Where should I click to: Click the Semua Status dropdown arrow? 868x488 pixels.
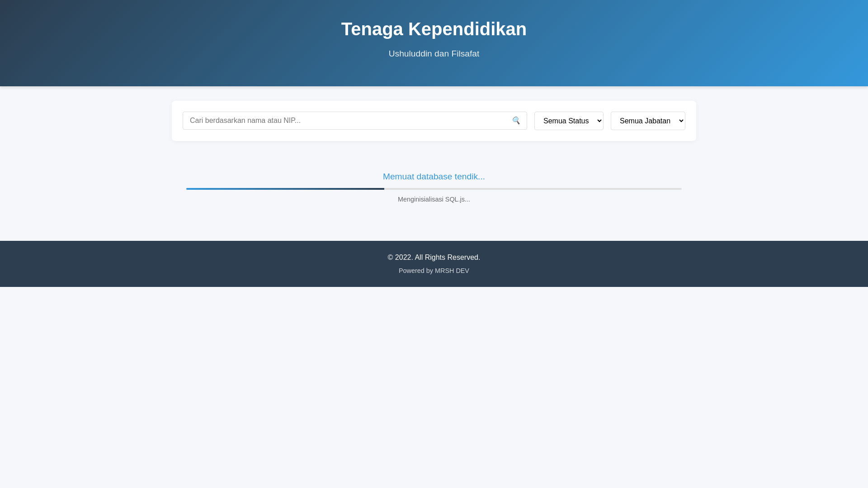coord(599,121)
